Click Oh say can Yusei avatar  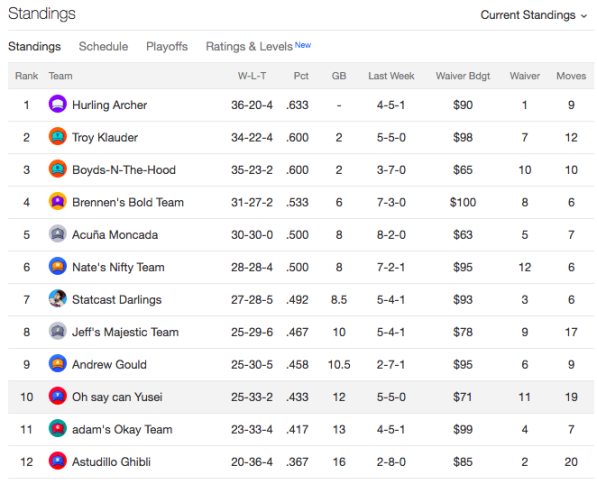click(57, 396)
